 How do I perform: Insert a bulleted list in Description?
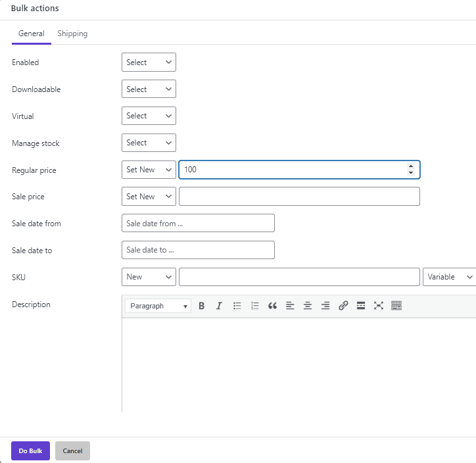pos(237,306)
